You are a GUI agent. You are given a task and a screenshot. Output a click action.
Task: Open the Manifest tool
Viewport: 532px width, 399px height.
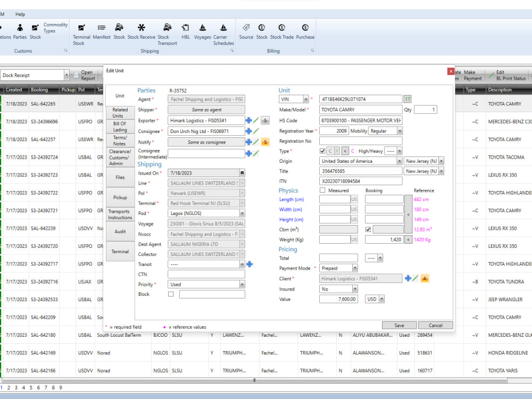point(102,31)
